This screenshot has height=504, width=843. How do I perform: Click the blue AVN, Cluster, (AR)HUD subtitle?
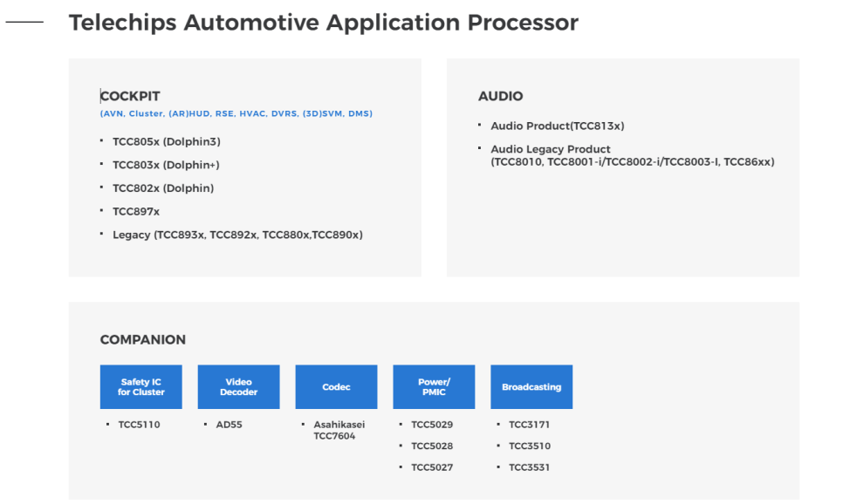tap(236, 113)
